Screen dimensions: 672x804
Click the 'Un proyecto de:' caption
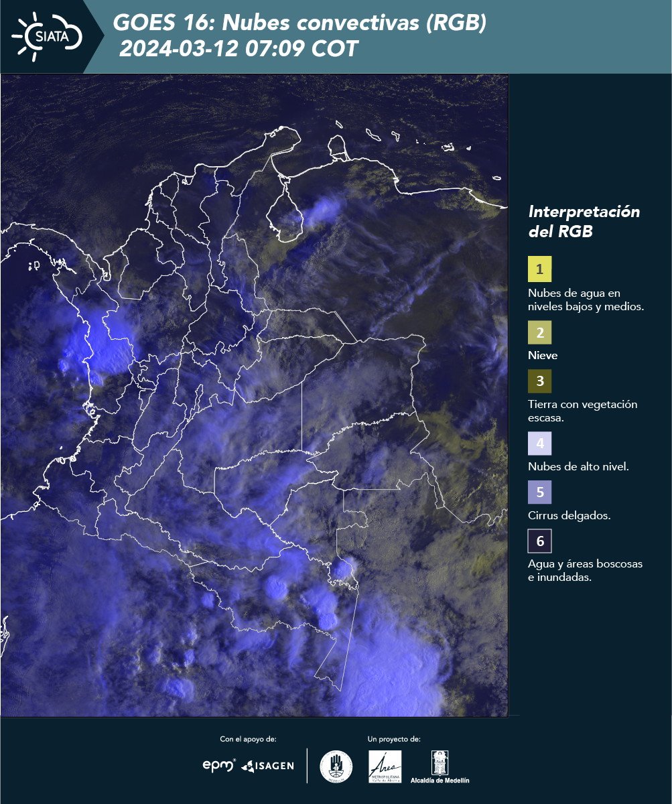[394, 739]
